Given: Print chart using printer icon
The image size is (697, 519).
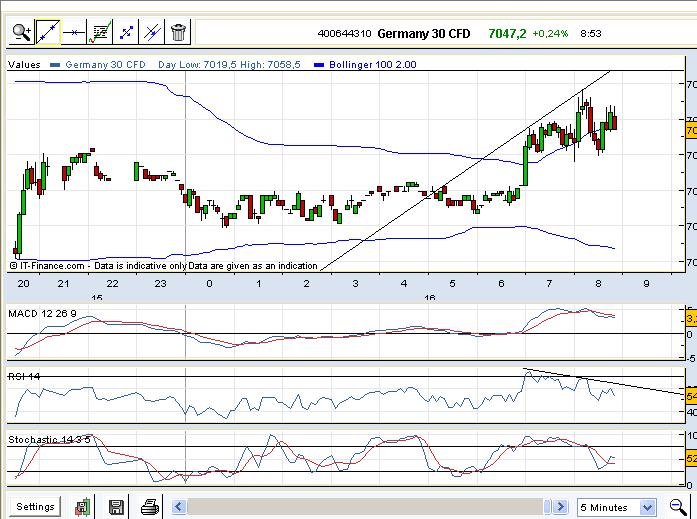Looking at the screenshot, I should point(150,507).
